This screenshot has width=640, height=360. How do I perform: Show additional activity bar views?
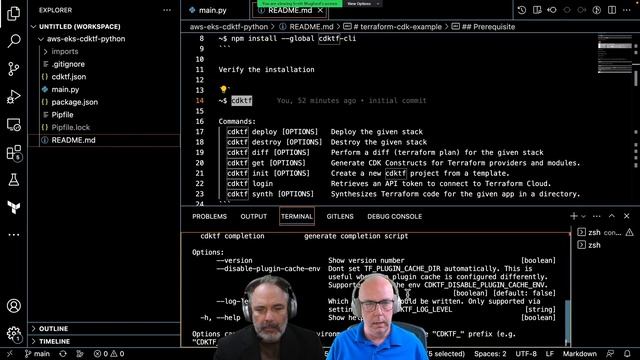click(13, 235)
